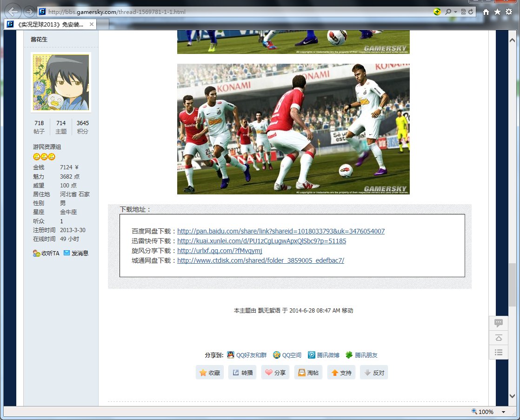Click the floating back-to-top arrow icon
Screen dimensions: 520x420
click(x=498, y=338)
